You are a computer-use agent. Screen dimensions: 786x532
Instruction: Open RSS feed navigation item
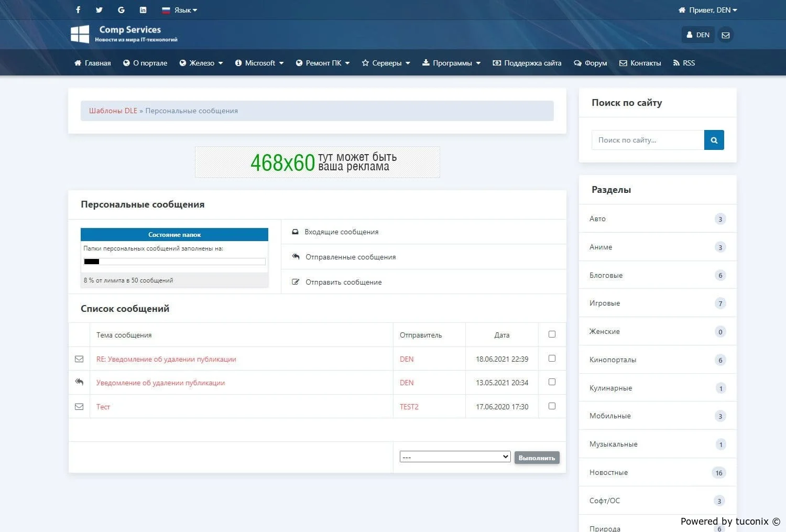click(x=684, y=63)
